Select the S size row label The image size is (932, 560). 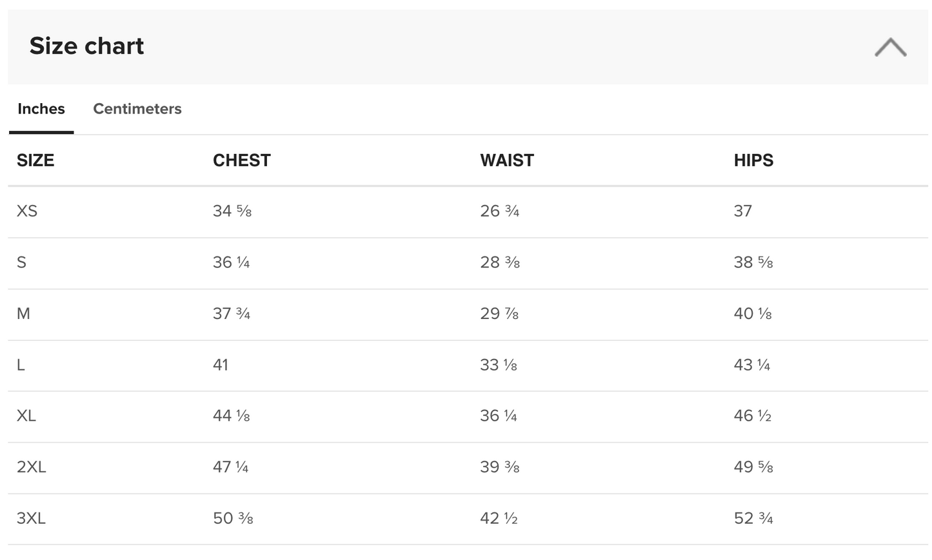(x=22, y=262)
